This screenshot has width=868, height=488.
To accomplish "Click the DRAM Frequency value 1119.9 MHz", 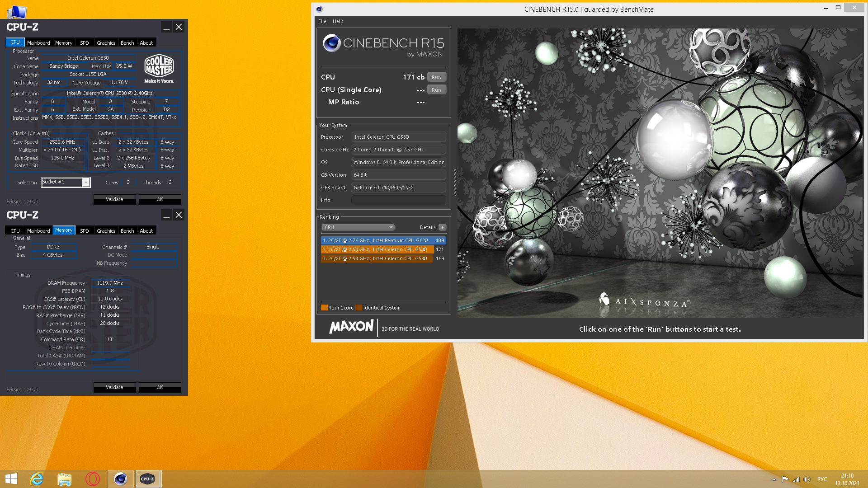I will (110, 283).
